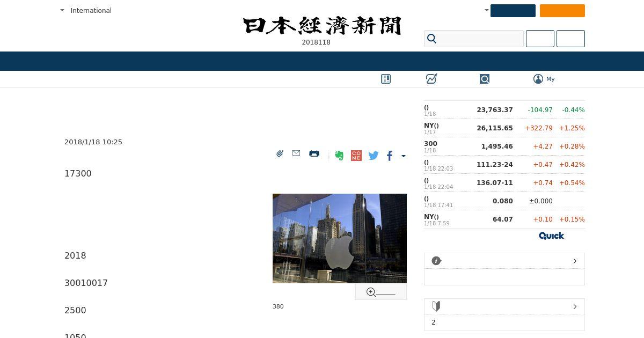
Task: Print the article with the printer icon
Action: [x=314, y=153]
